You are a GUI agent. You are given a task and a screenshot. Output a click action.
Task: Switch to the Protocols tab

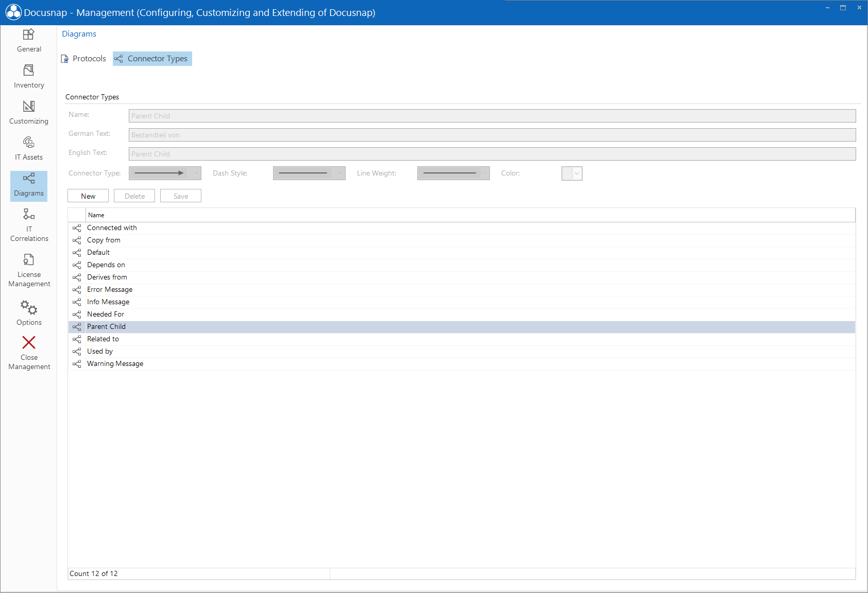tap(83, 59)
